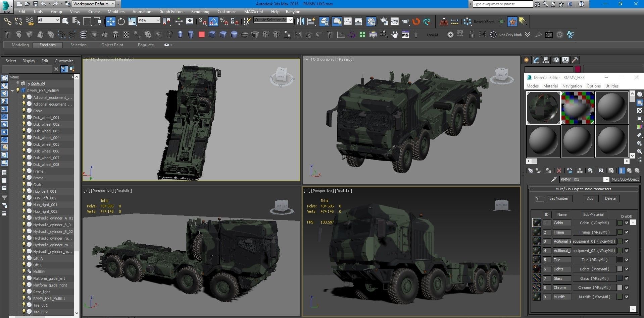Click the Glass ( VRayMtl ) sub-material button
The width and height of the screenshot is (644, 318).
(x=594, y=278)
